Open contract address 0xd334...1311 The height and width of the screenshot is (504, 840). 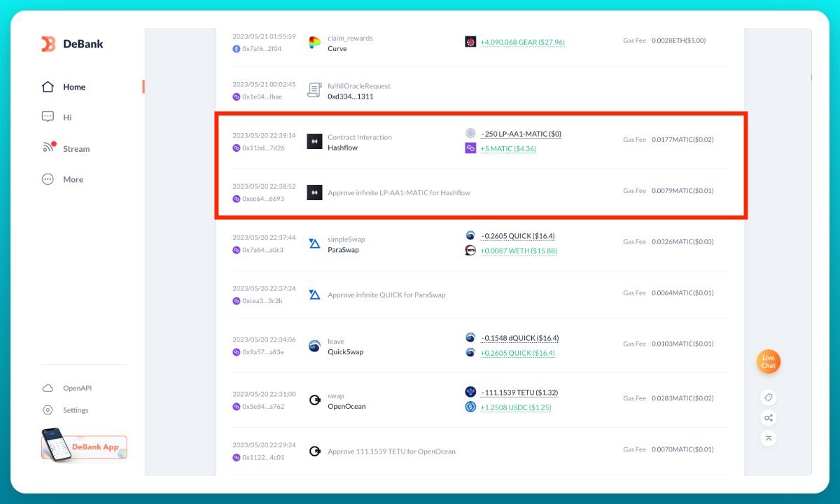tap(350, 97)
